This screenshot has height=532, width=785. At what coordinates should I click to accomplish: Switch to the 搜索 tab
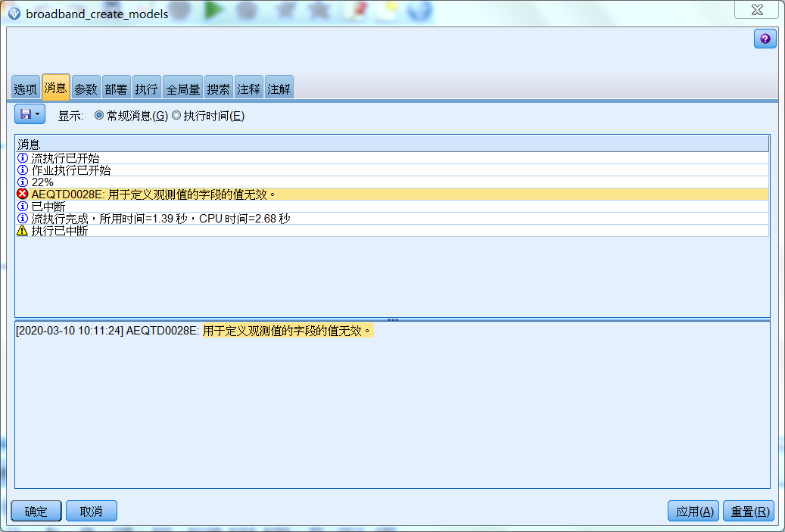pyautogui.click(x=219, y=89)
